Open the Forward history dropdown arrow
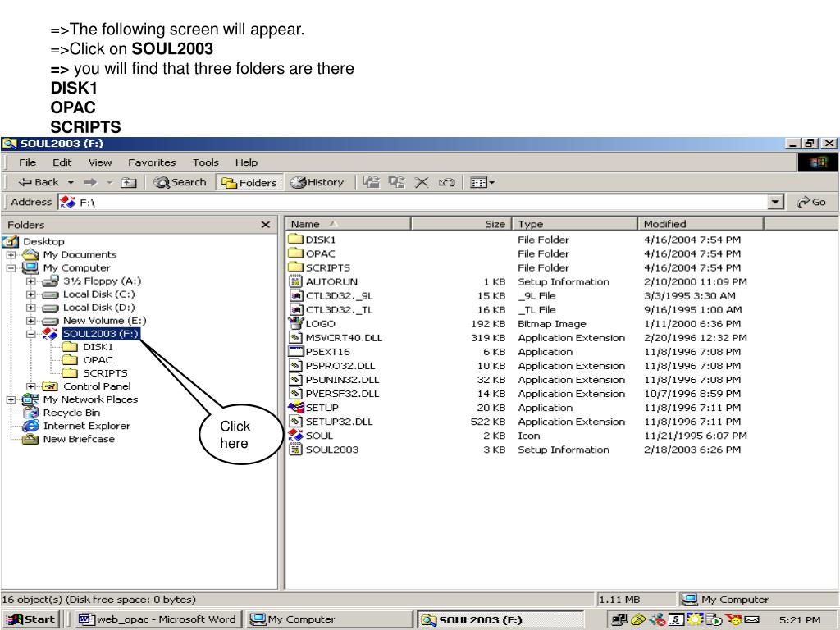 point(109,183)
